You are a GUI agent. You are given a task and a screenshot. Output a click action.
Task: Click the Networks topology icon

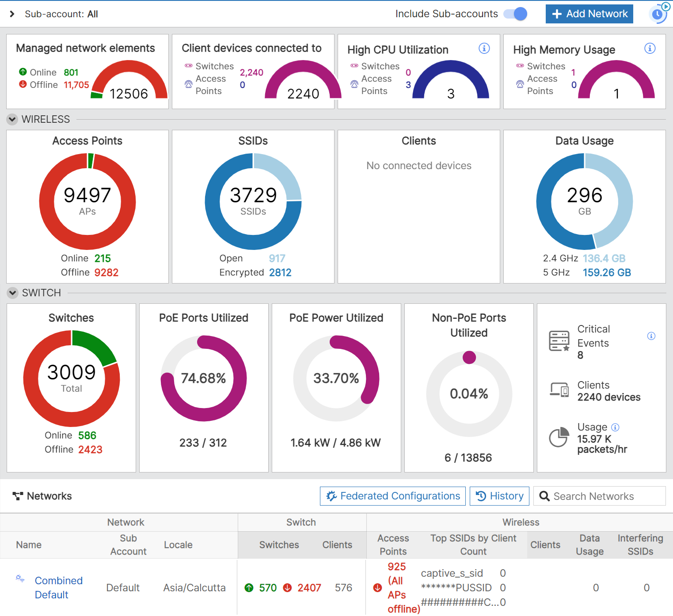(x=18, y=495)
